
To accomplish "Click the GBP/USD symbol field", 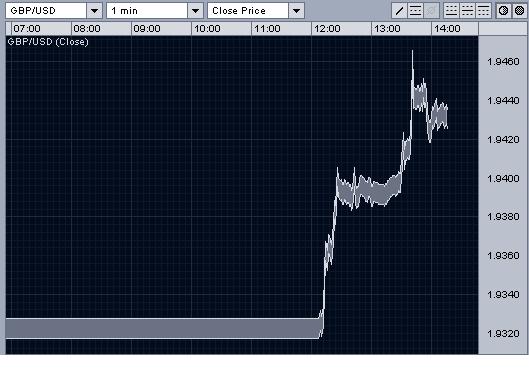I will click(x=46, y=11).
